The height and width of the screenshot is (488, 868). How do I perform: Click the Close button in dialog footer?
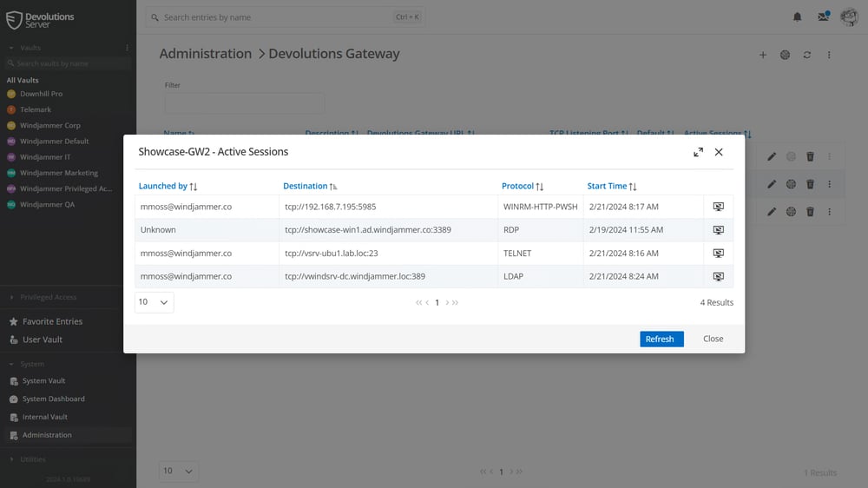tap(713, 339)
